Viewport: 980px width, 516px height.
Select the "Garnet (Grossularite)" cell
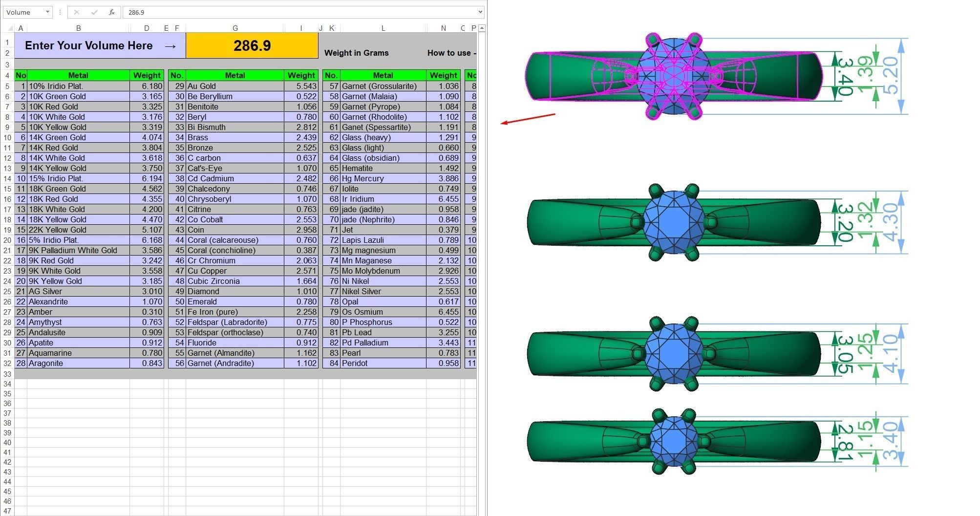point(383,86)
